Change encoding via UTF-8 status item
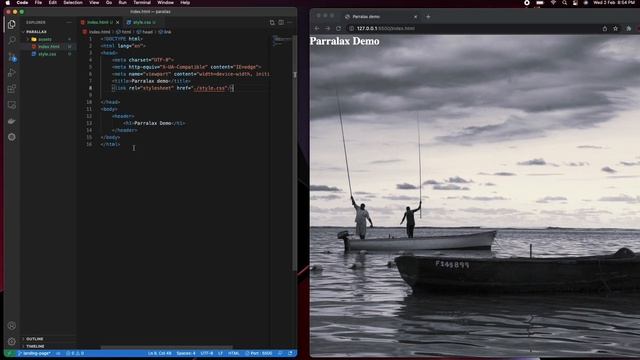This screenshot has height=360, width=640. pos(207,353)
